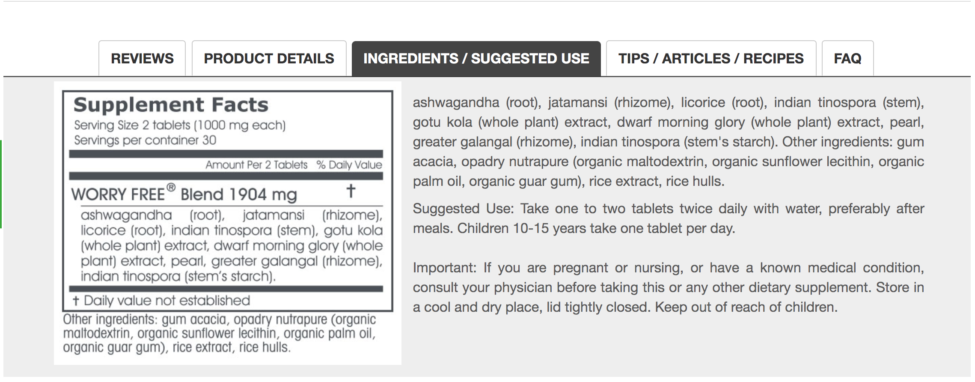The width and height of the screenshot is (975, 382).
Task: Go to the FAQ tab
Action: 848,58
